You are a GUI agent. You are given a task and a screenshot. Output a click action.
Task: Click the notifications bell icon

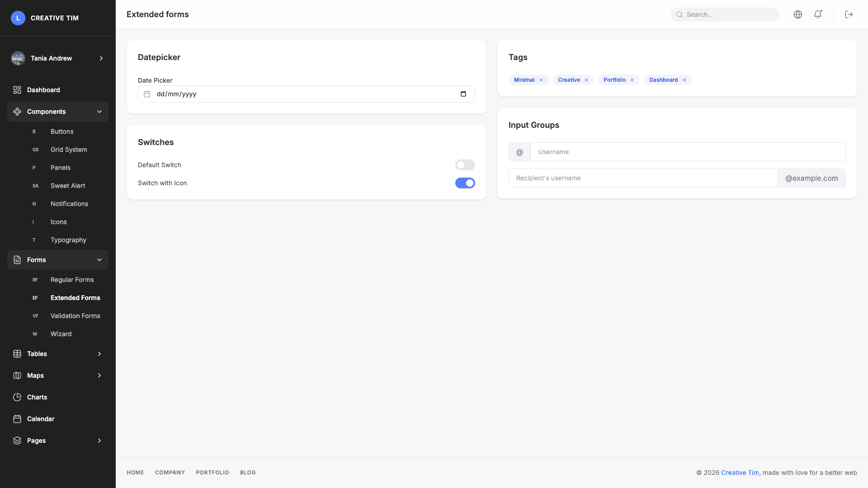(x=818, y=14)
